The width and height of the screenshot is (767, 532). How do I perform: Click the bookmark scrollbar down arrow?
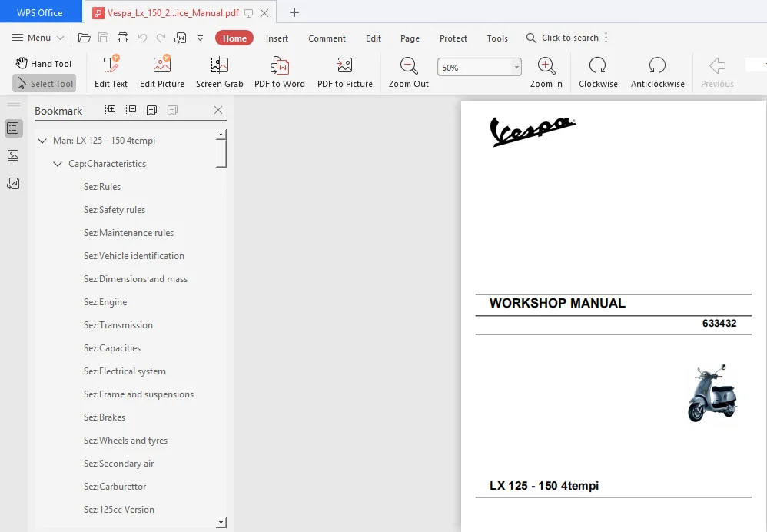(x=221, y=523)
